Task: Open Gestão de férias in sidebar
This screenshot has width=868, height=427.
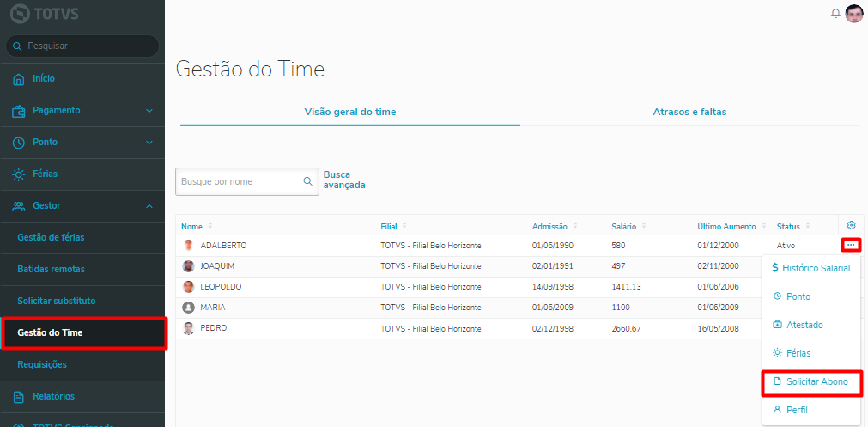Action: pyautogui.click(x=51, y=238)
